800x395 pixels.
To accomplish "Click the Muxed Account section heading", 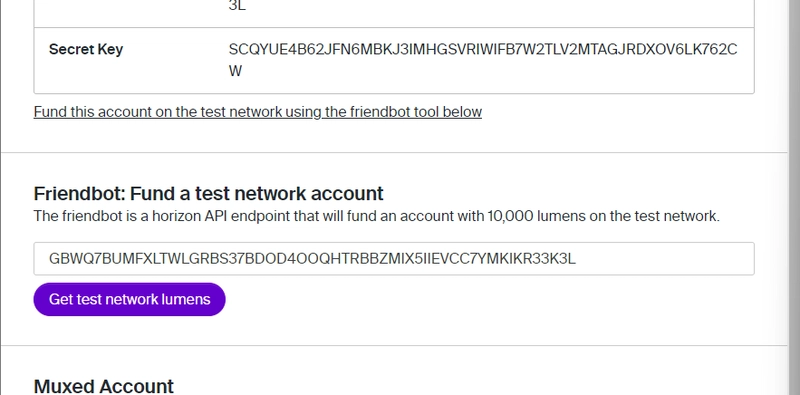I will [x=104, y=386].
